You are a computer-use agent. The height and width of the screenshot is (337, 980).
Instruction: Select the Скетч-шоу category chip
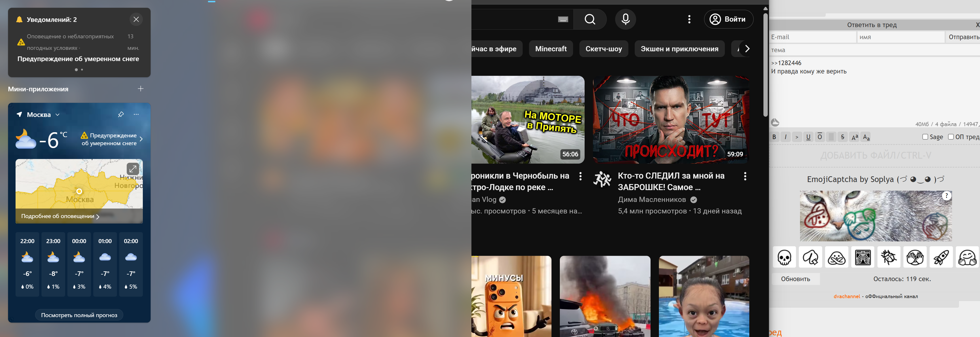[x=603, y=49]
